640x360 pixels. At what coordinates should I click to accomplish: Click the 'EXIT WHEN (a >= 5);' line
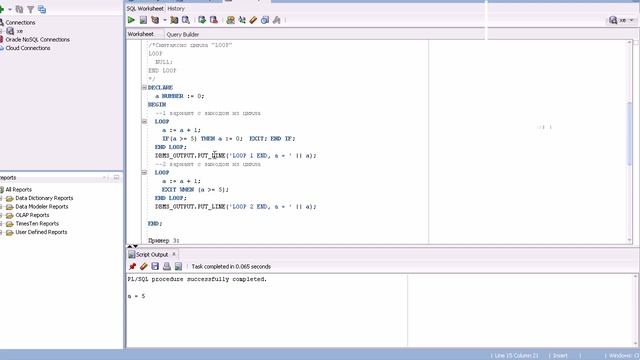pos(195,189)
